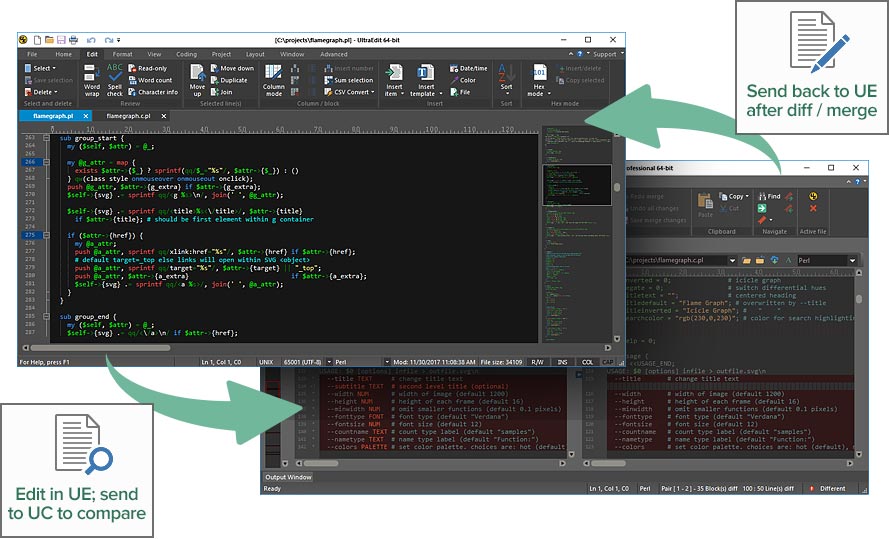Toggle Column mode
The width and height of the screenshot is (889, 539).
coord(273,80)
